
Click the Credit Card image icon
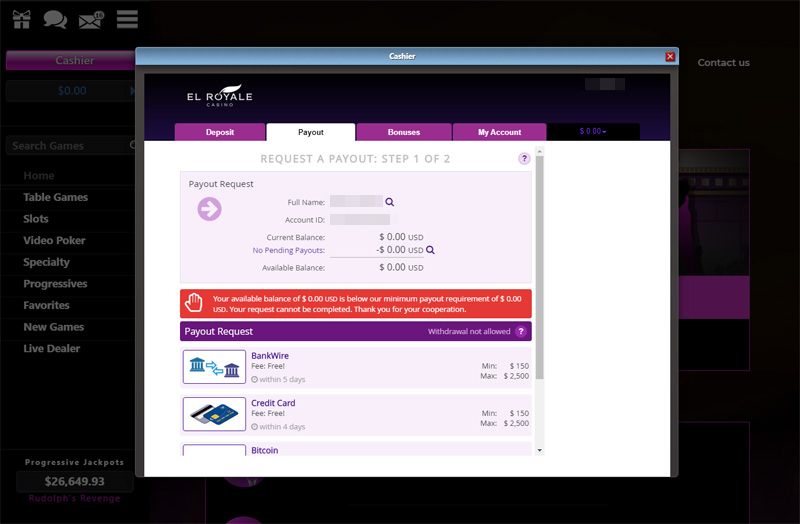click(x=214, y=414)
